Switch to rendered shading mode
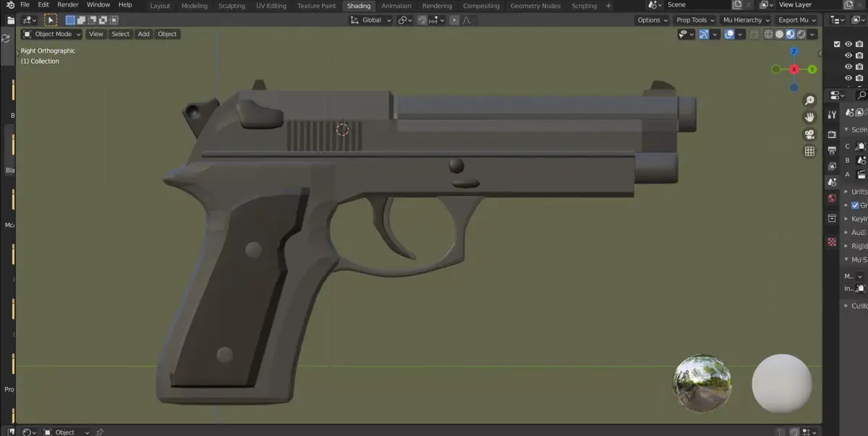This screenshot has width=868, height=436. pyautogui.click(x=801, y=34)
